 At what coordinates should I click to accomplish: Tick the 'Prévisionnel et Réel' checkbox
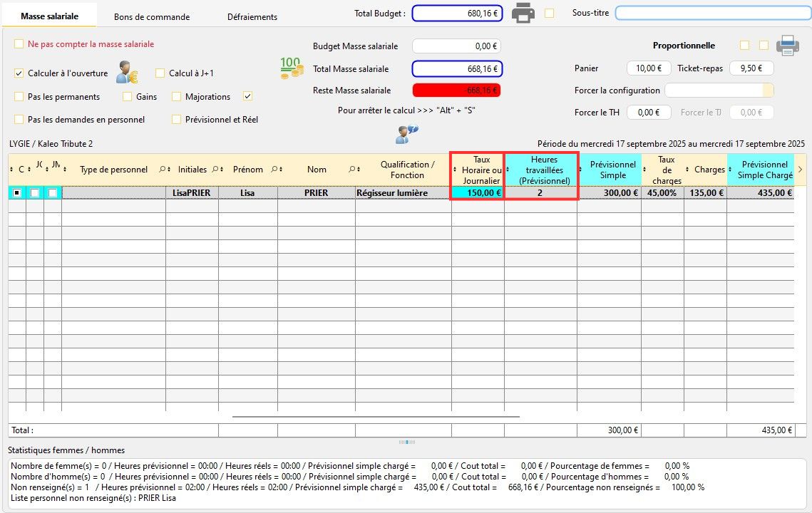(x=176, y=120)
